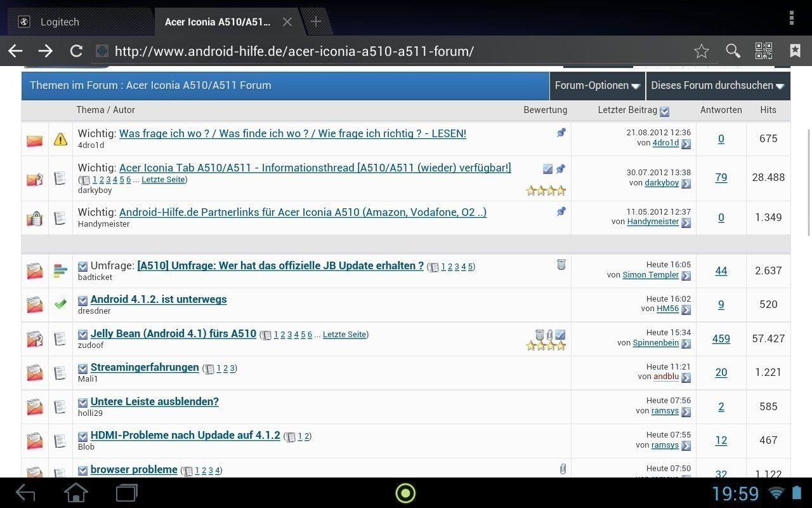Jump to last post by 4dro1d
The height and width of the screenshot is (508, 812).
[686, 144]
